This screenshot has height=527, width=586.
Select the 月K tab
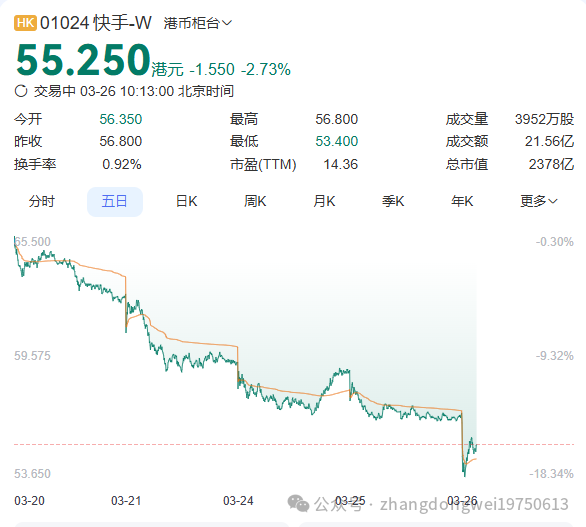(324, 201)
